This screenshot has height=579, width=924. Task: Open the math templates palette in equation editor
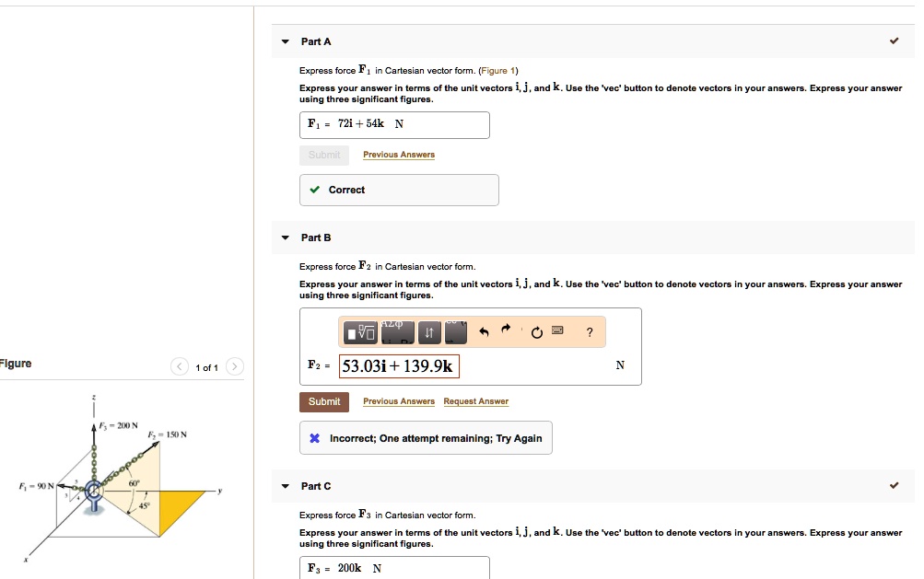point(359,331)
